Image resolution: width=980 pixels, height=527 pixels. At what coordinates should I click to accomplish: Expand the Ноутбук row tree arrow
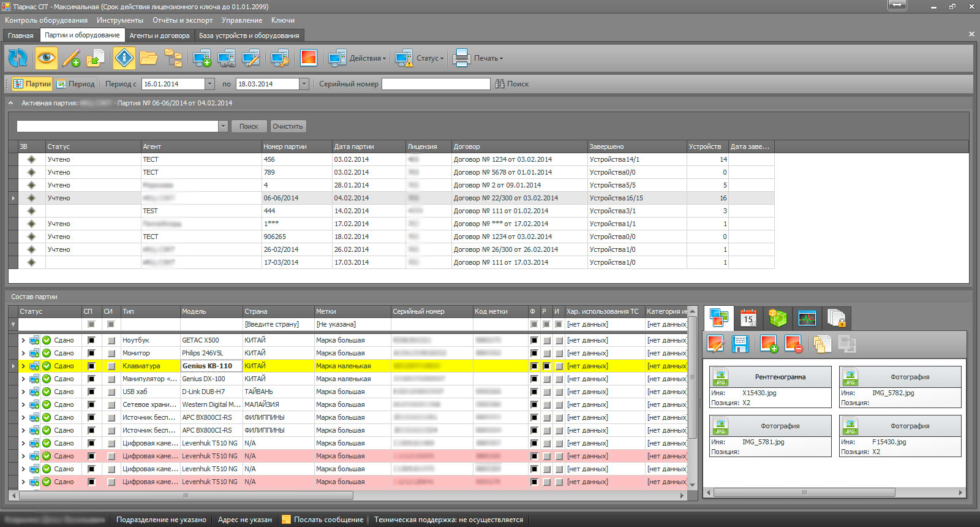(x=23, y=340)
